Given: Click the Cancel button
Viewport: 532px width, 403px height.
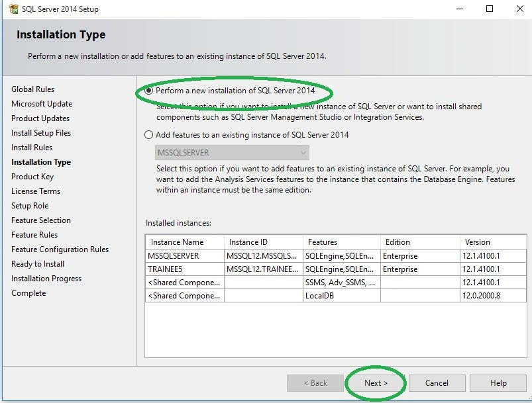Looking at the screenshot, I should (437, 383).
